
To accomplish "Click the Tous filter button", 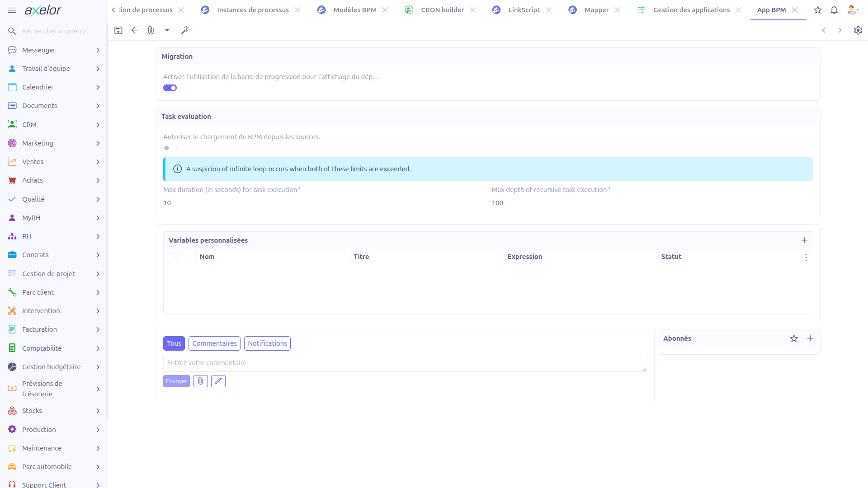I will click(174, 343).
